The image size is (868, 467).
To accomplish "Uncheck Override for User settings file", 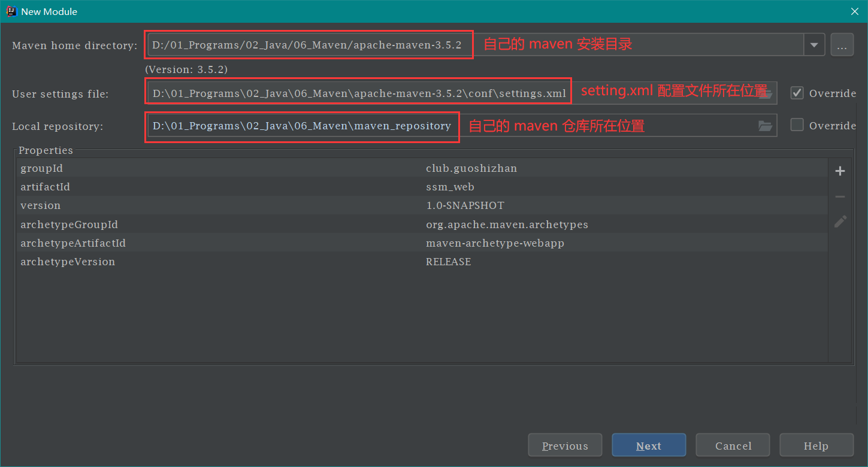I will (x=797, y=93).
